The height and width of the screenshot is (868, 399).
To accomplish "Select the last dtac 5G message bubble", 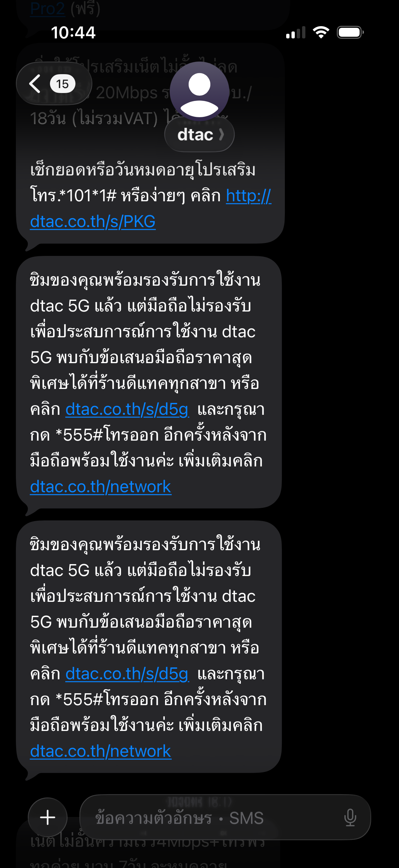I will pyautogui.click(x=149, y=647).
